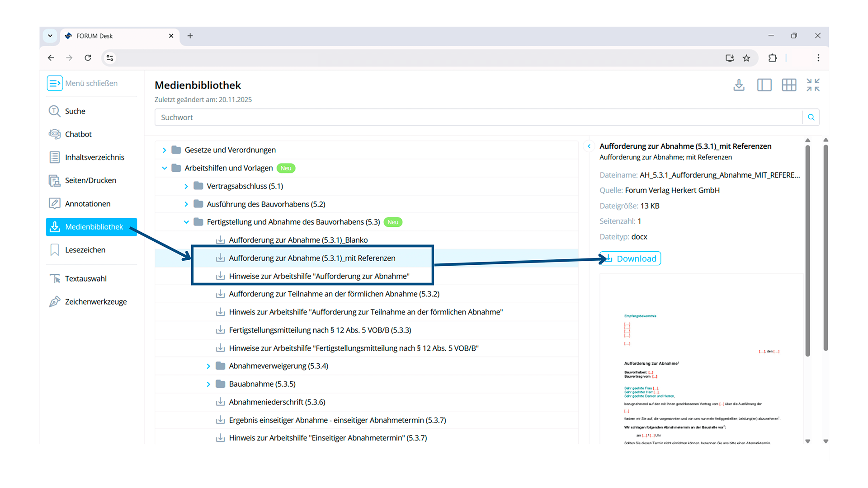
Task: Expand the Gesetze und Verordnungen folder
Action: tap(165, 150)
